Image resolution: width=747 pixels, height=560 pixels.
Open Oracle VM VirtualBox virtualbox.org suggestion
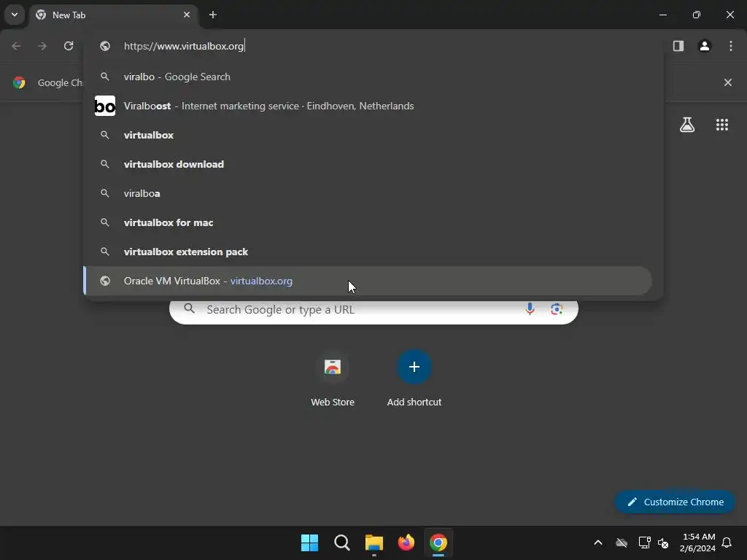[x=368, y=281]
